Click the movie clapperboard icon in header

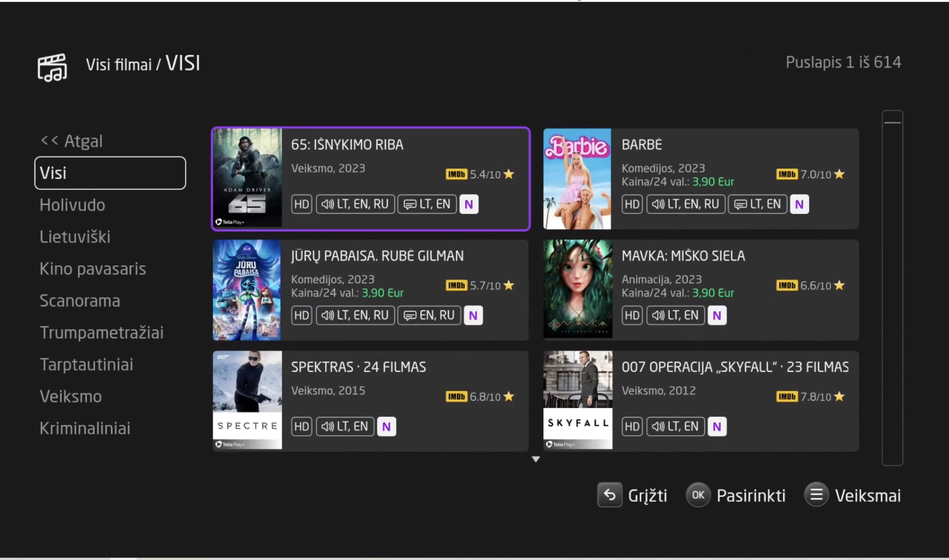point(52,67)
